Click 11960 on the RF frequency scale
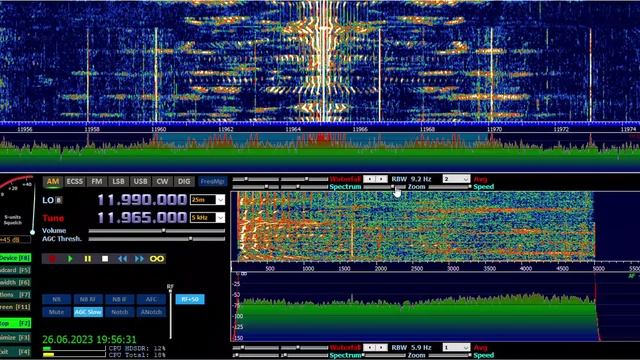Image resolution: width=640 pixels, height=360 pixels. (159, 129)
